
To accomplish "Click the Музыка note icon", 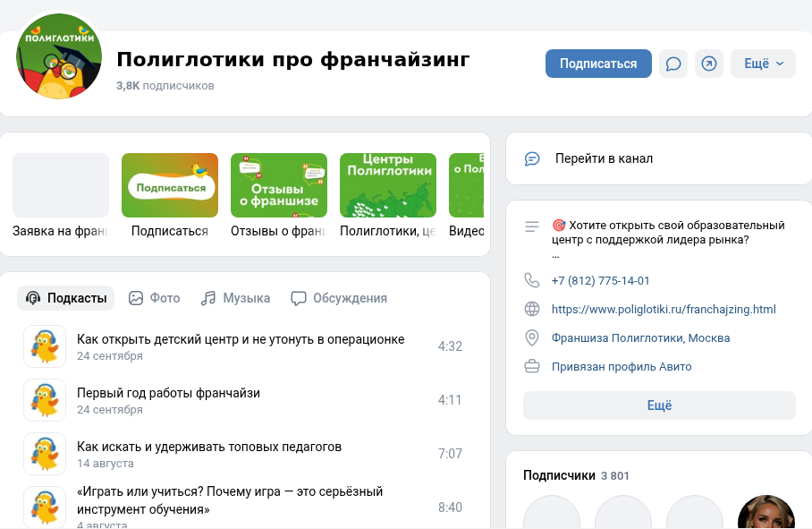I will [208, 298].
